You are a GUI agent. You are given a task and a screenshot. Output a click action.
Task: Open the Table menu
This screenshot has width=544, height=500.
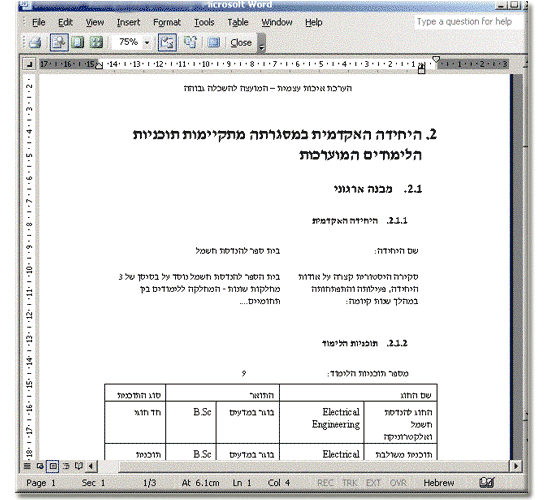coord(238,23)
